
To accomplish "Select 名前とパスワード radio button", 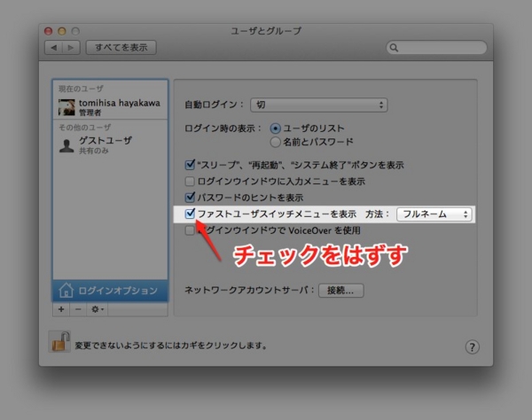I will coord(275,142).
